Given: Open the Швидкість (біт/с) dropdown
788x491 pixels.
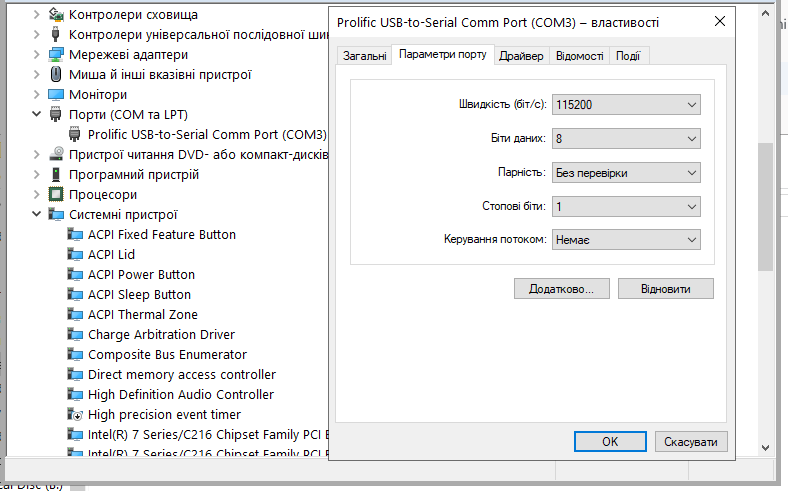Looking at the screenshot, I should click(x=626, y=105).
